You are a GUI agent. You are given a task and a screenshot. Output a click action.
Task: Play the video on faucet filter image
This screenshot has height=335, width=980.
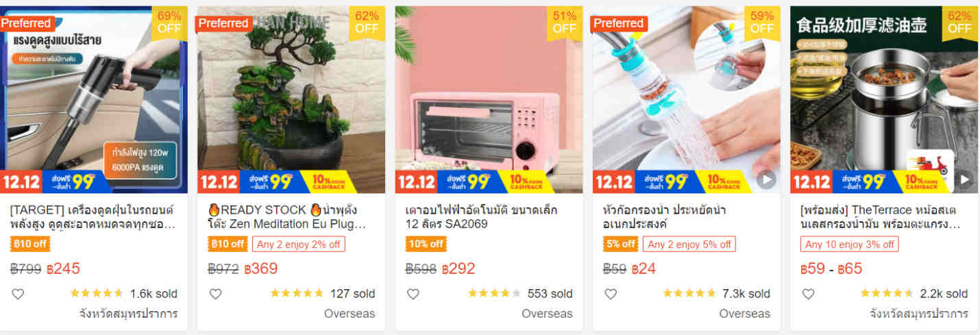[x=766, y=179]
